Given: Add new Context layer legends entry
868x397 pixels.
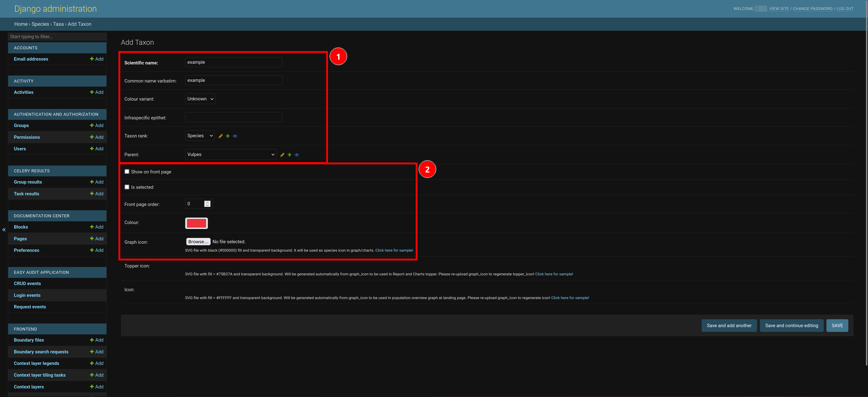Looking at the screenshot, I should coord(97,363).
